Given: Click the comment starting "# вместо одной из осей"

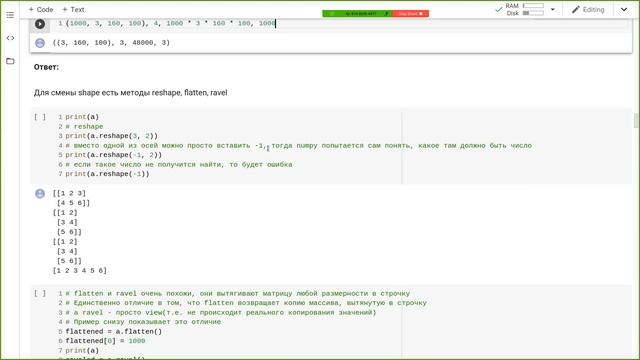Looking at the screenshot, I should 298,146.
